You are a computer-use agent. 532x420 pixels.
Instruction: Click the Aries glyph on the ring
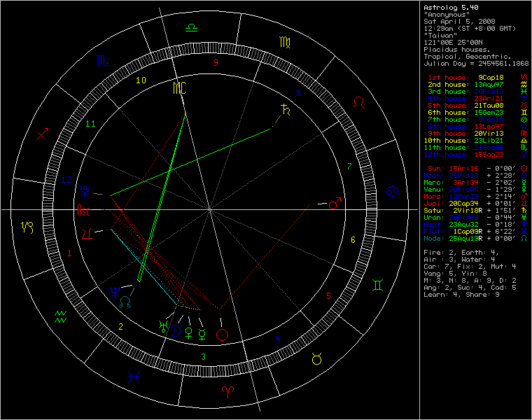(228, 391)
